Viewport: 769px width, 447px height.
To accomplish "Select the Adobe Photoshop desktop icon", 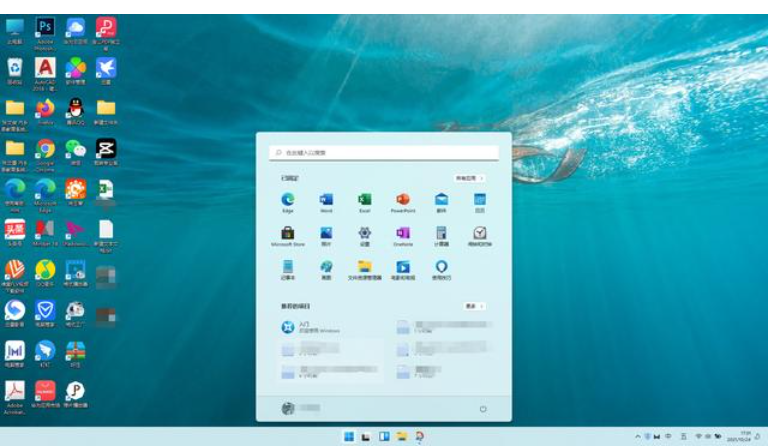I will coord(45,33).
